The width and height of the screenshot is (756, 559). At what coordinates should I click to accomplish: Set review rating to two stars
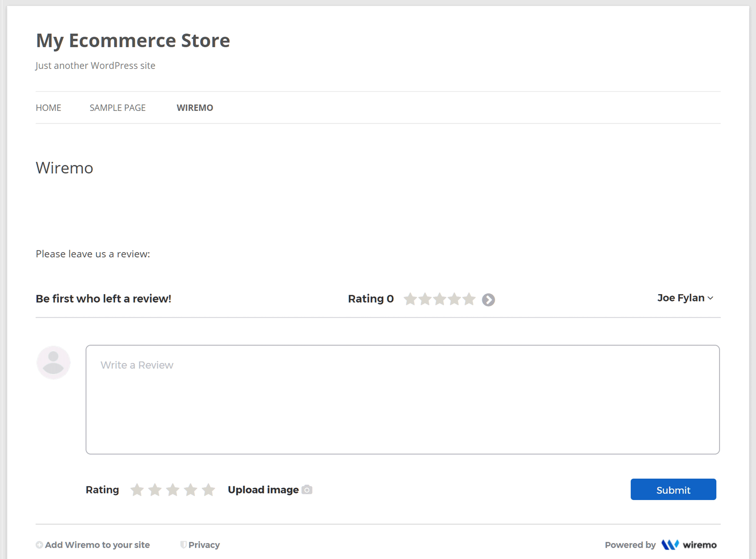click(155, 490)
